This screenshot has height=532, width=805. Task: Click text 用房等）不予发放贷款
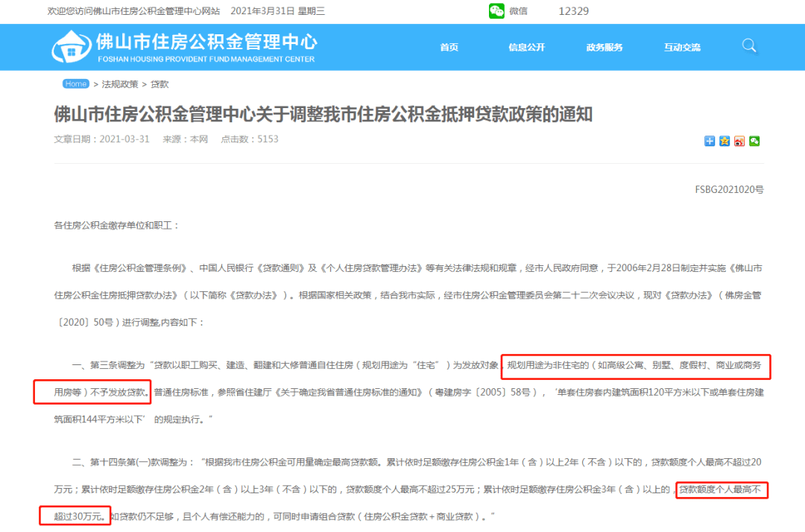coord(100,393)
